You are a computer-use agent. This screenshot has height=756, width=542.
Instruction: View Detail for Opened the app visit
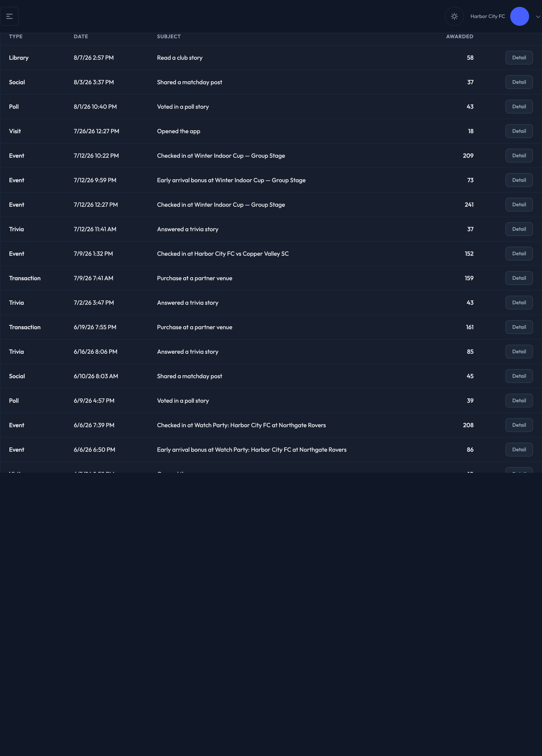point(519,131)
